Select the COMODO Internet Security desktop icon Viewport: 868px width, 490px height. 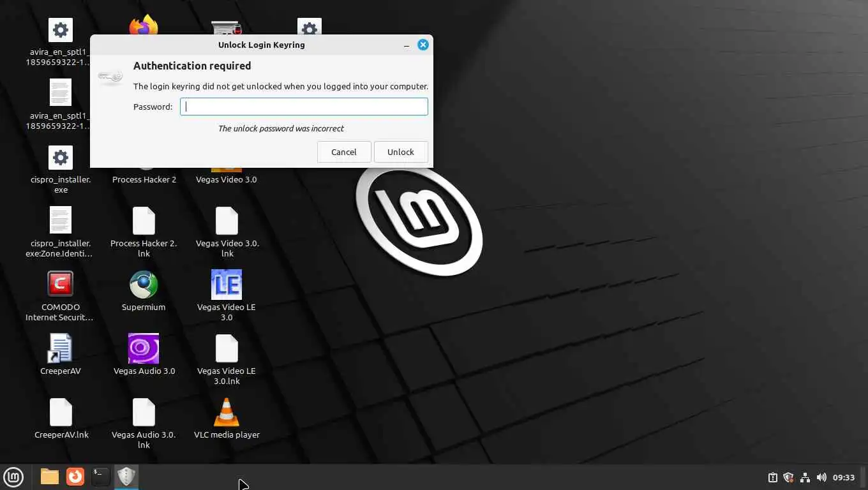click(x=61, y=285)
